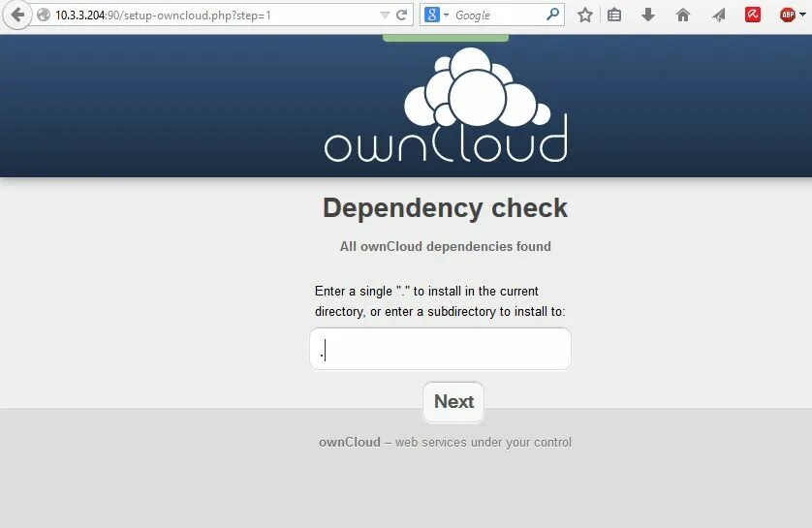Click the paper plane send icon
812x528 pixels.
pyautogui.click(x=718, y=15)
